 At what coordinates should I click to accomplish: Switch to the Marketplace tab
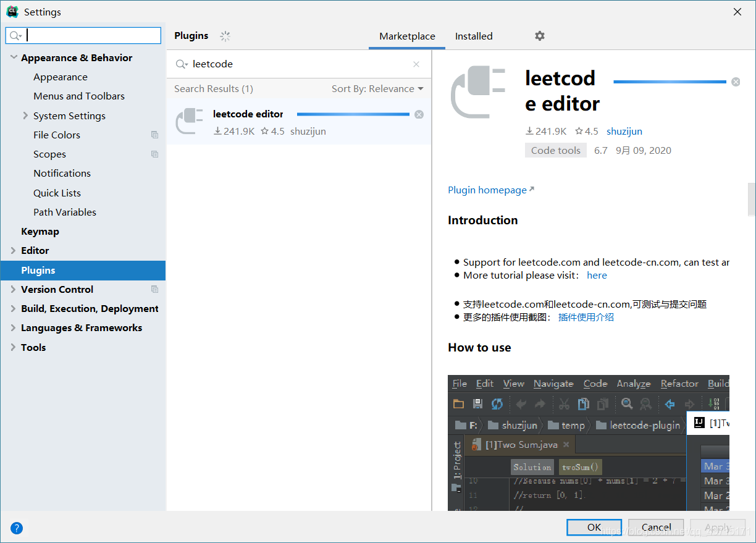pyautogui.click(x=407, y=36)
